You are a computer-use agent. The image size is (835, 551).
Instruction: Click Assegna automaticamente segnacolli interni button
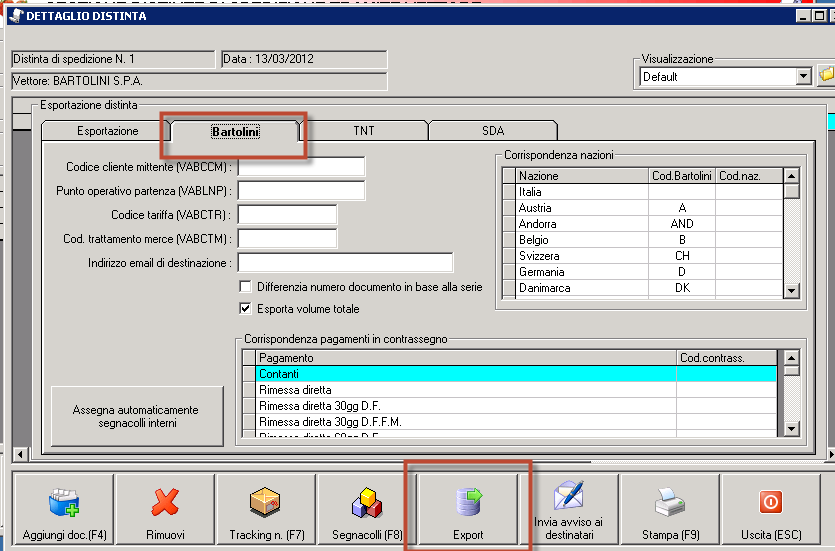137,416
